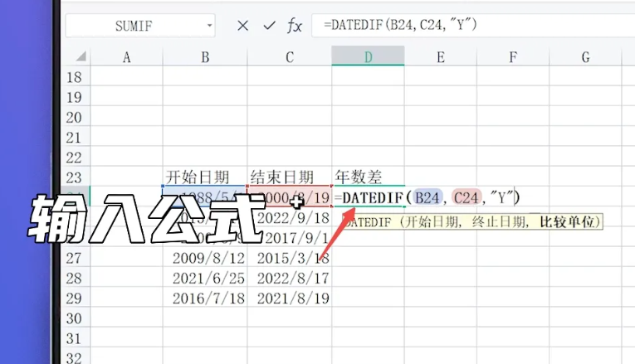
Task: Select column D header
Action: [368, 56]
